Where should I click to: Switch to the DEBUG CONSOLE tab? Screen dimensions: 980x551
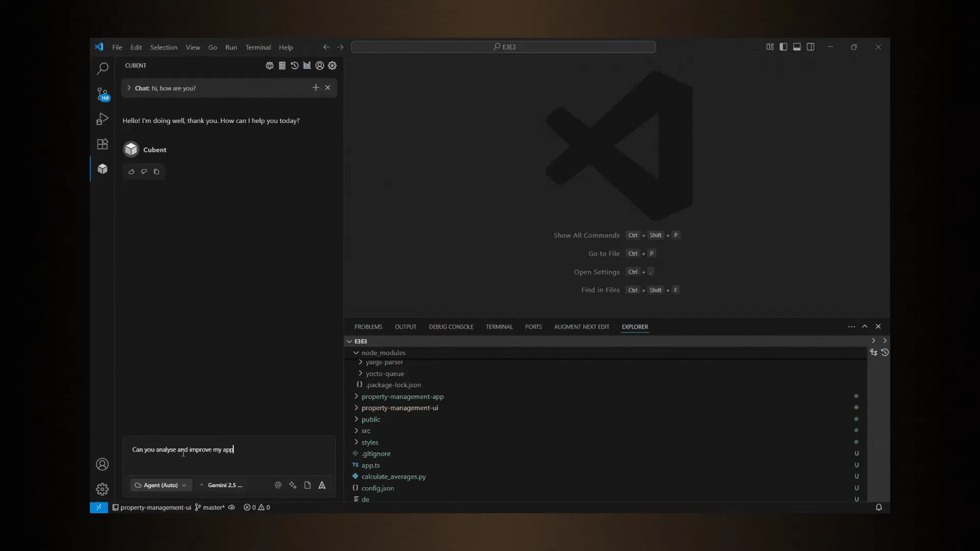tap(451, 327)
